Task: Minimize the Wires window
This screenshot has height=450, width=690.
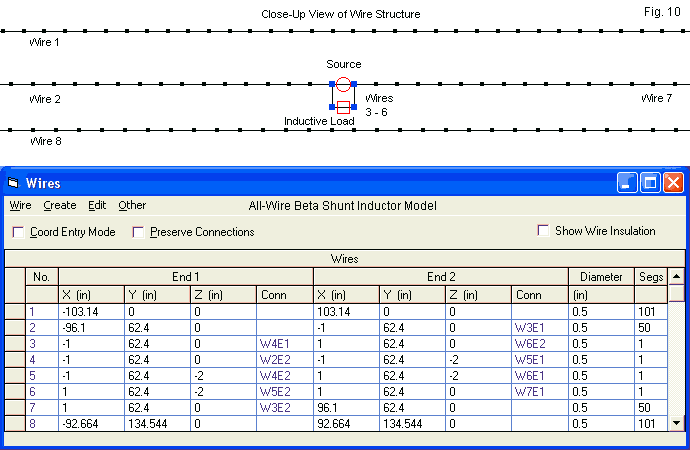Action: 627,183
